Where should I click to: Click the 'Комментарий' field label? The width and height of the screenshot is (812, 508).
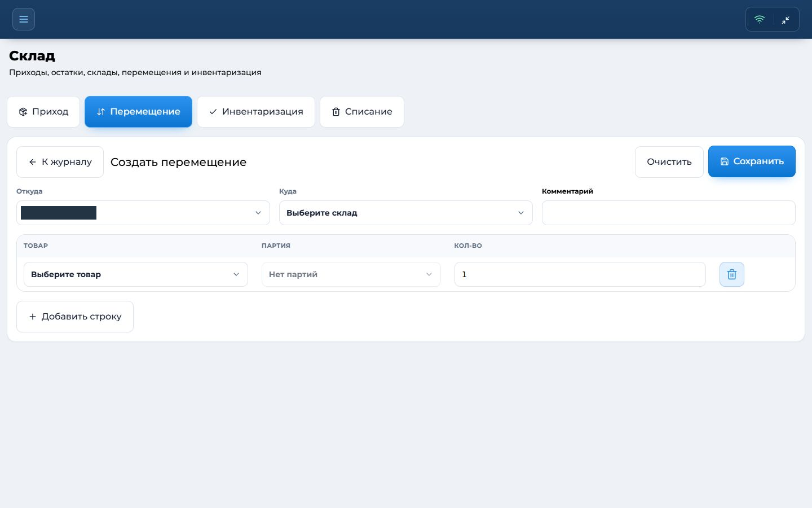pyautogui.click(x=567, y=191)
